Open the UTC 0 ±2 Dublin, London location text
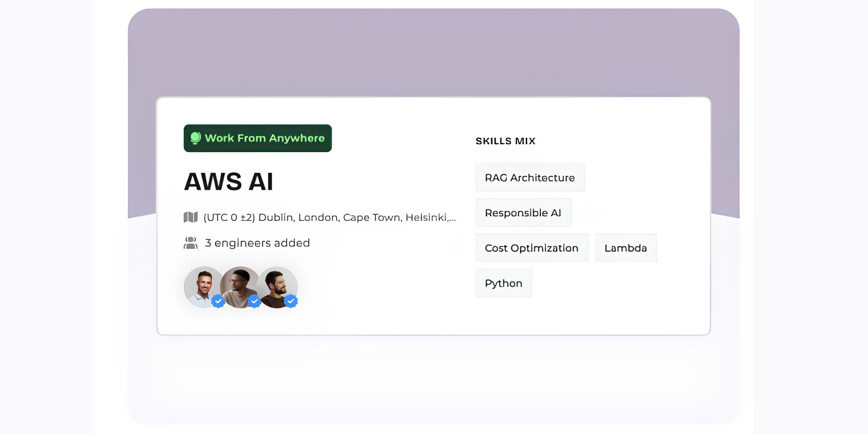The width and height of the screenshot is (868, 434). click(x=330, y=217)
